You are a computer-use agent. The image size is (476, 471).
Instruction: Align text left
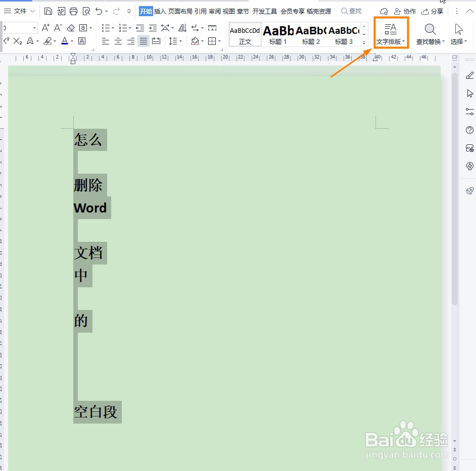[105, 41]
